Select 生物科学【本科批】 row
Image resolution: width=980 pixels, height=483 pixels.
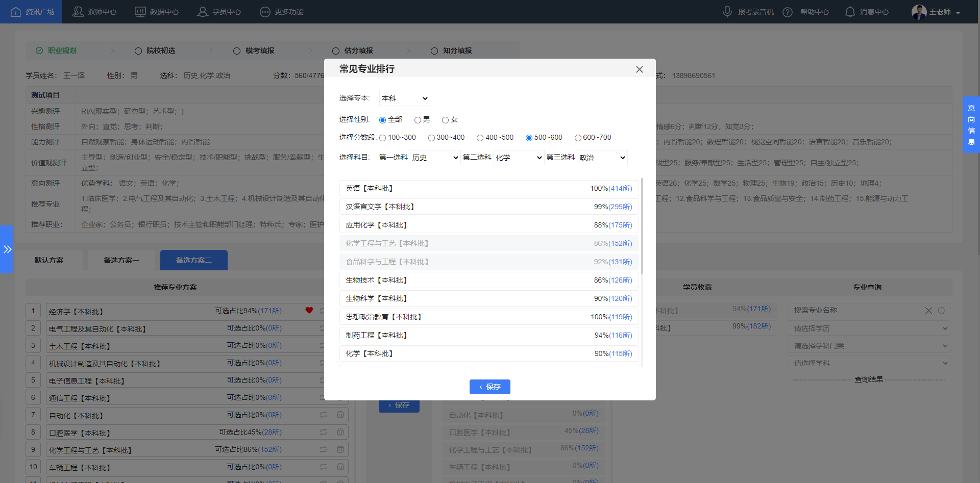pos(489,298)
